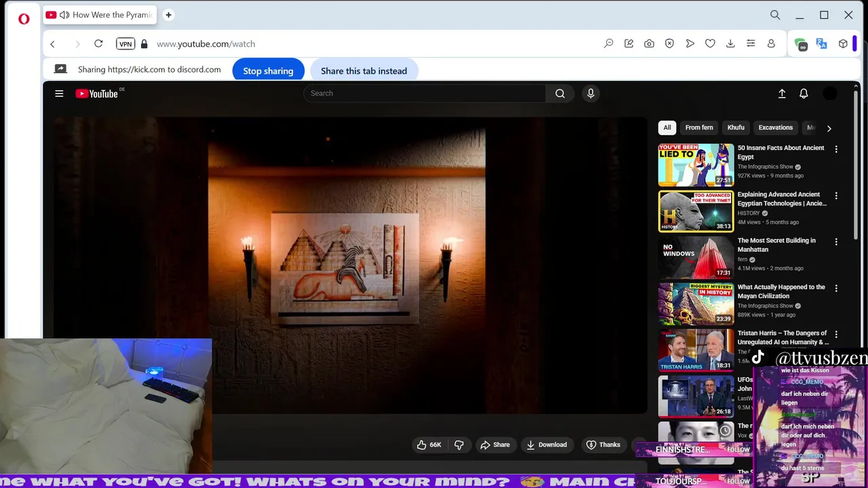Open the ad blocker shield icon
This screenshot has height=488, width=868.
tap(669, 44)
